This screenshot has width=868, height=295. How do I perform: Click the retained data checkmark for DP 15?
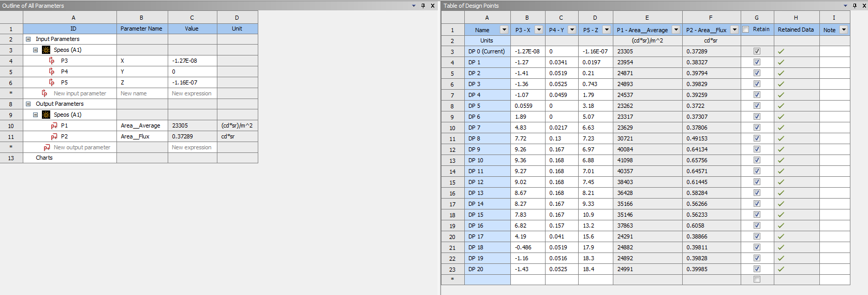[781, 215]
